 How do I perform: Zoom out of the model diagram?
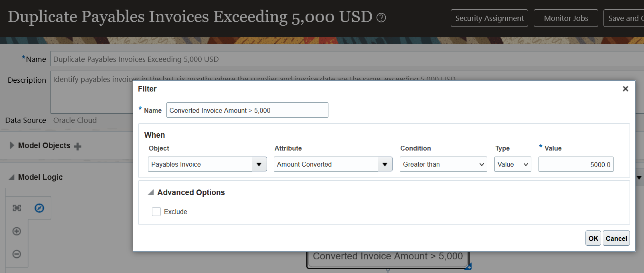[17, 254]
